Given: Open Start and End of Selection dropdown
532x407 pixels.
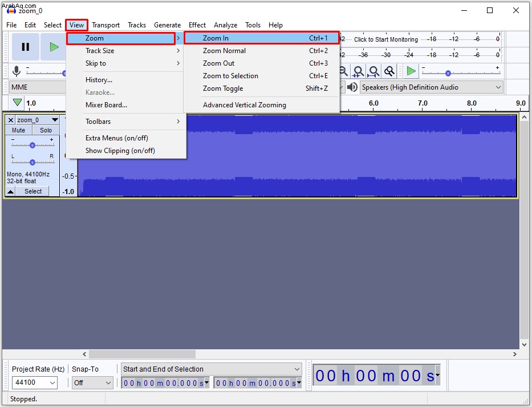Looking at the screenshot, I should point(211,369).
